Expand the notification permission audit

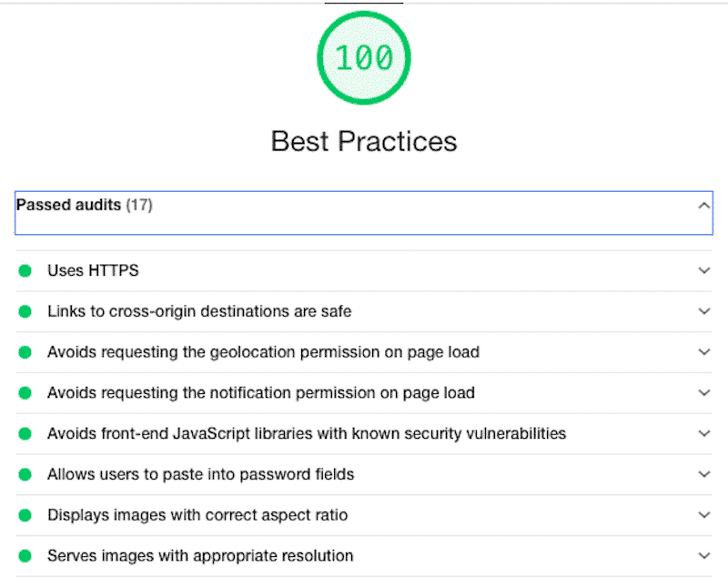[704, 392]
